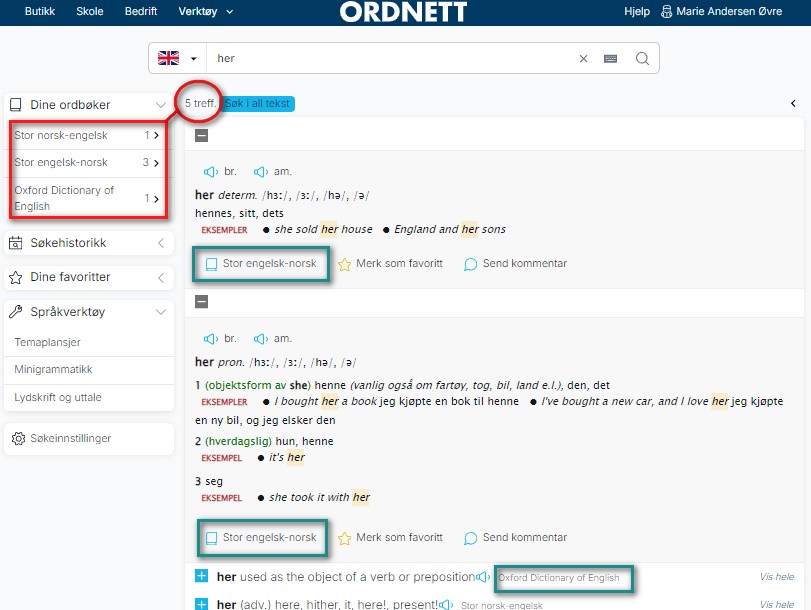
Task: Click Stor engelsk-norsk source under 'her determ.'
Action: 269,263
